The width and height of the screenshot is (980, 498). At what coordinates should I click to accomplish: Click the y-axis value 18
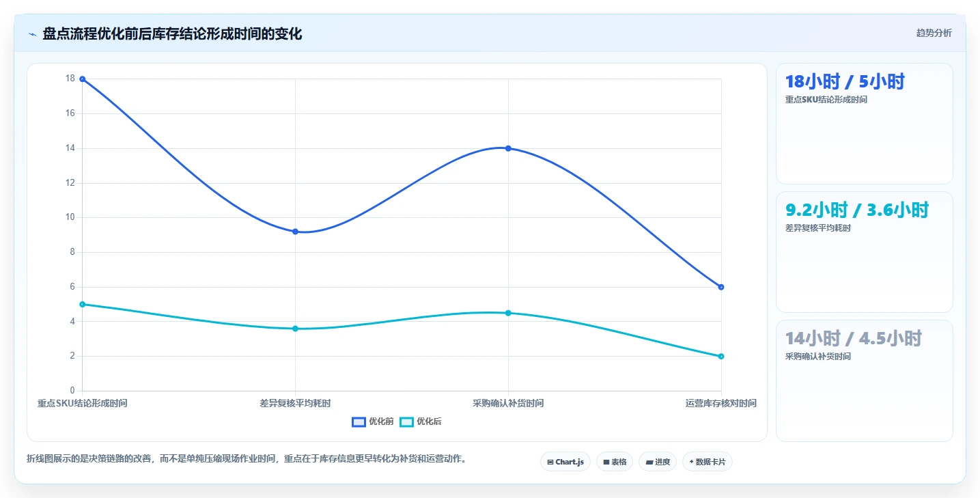pyautogui.click(x=70, y=79)
